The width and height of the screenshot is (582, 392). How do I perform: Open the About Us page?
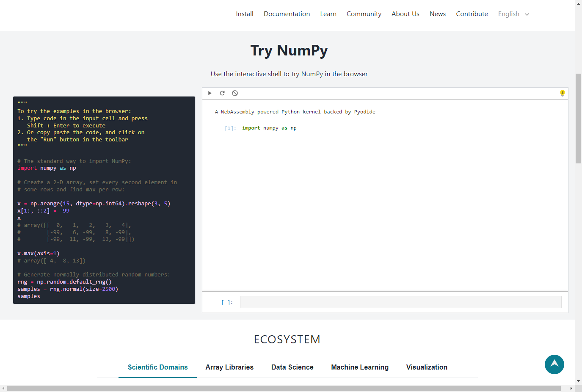coord(405,14)
